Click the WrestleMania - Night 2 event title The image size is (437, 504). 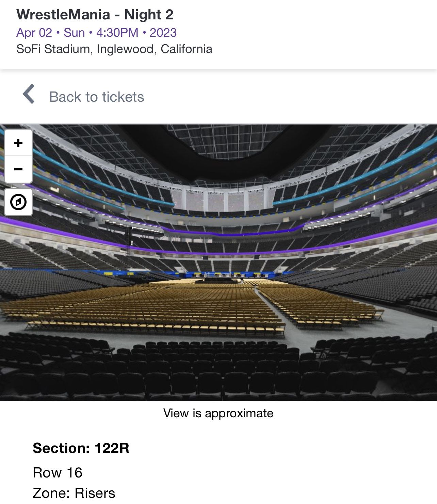[95, 14]
